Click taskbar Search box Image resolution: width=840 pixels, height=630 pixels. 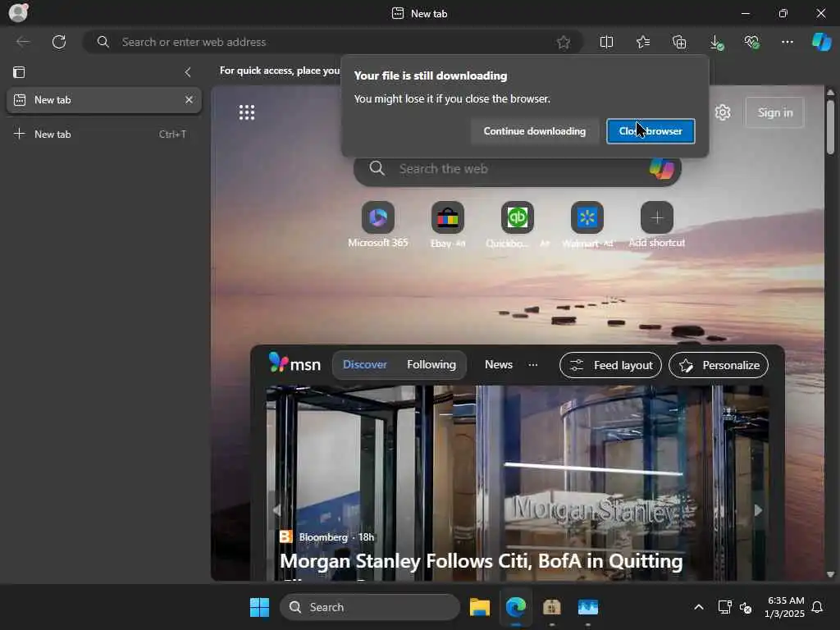[370, 607]
